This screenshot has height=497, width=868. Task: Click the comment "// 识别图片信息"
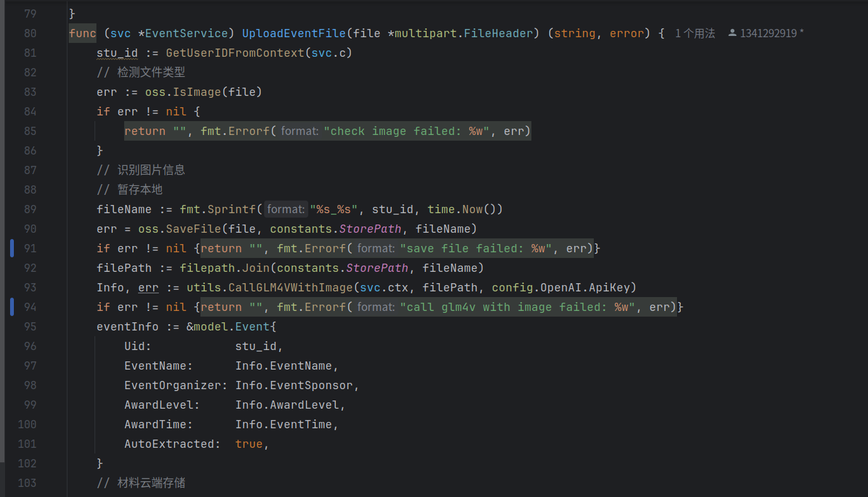[141, 170]
